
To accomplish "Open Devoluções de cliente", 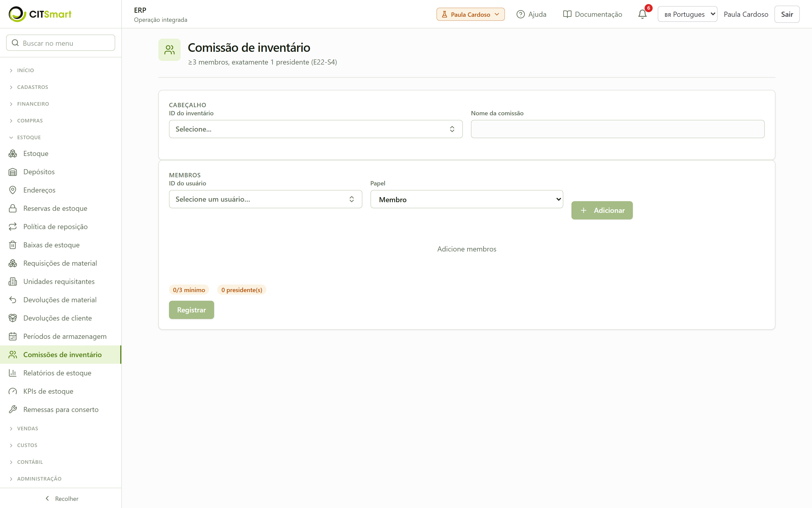I will coord(60,318).
